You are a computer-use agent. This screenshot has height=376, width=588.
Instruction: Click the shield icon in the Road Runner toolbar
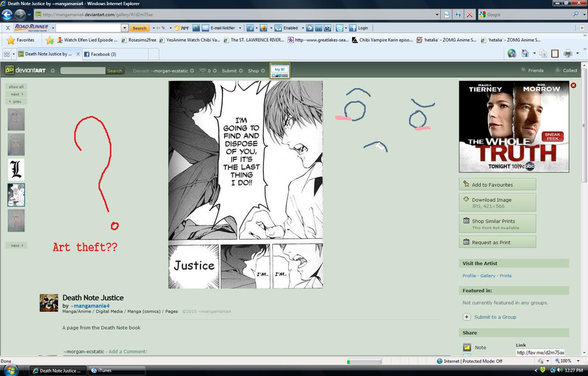[x=263, y=27]
